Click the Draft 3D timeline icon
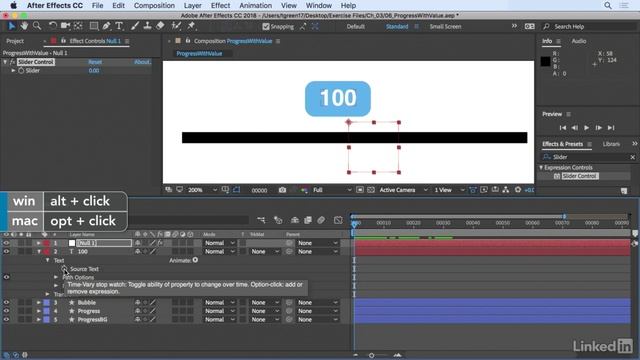The image size is (640, 360). coord(278,220)
